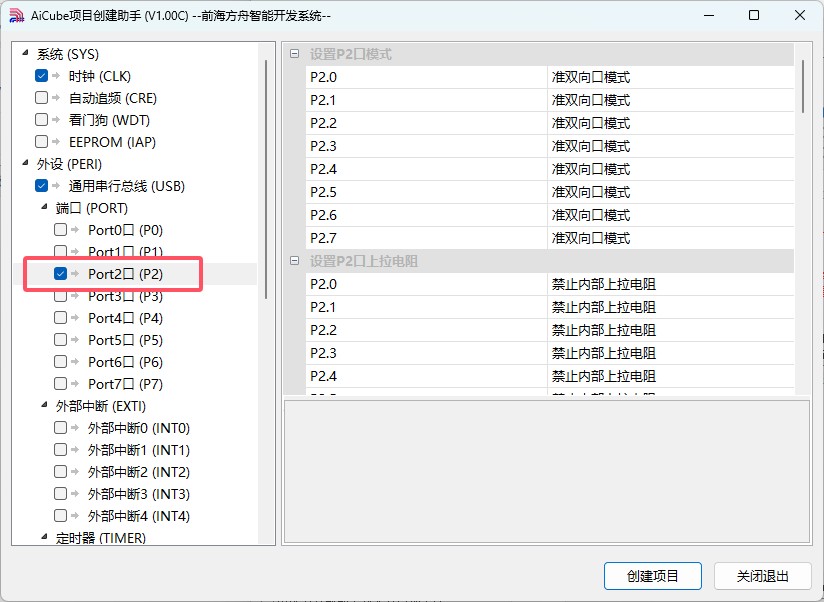Click the 创建项目 button
The height and width of the screenshot is (602, 824).
[653, 576]
